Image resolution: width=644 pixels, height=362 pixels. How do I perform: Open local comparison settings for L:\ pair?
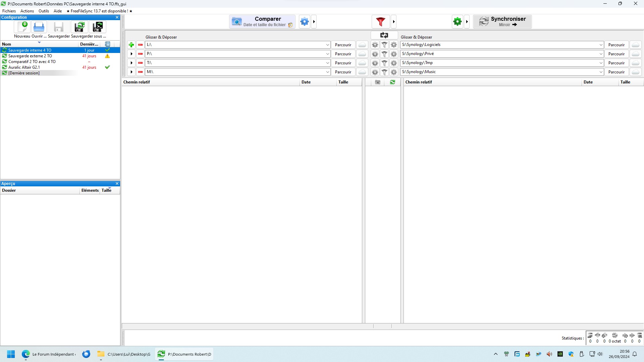(x=375, y=45)
